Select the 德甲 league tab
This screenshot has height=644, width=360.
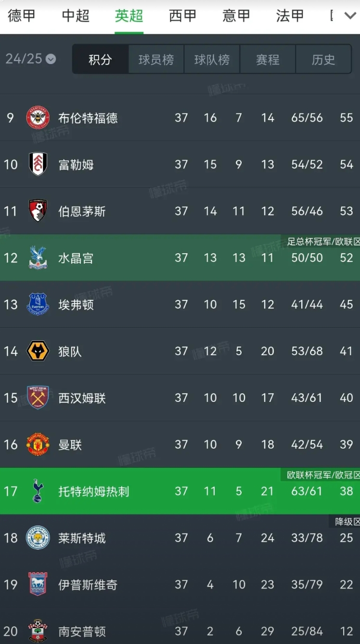click(22, 16)
